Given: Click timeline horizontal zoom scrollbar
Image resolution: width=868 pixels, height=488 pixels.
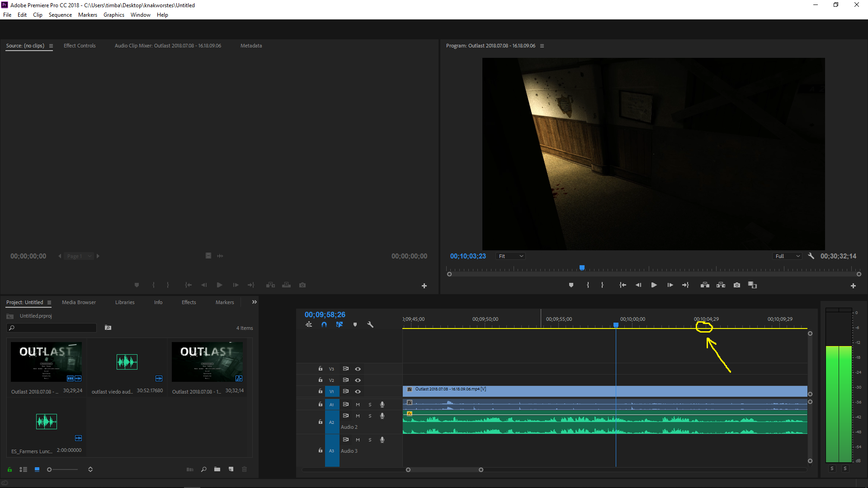Looking at the screenshot, I should coord(444,469).
